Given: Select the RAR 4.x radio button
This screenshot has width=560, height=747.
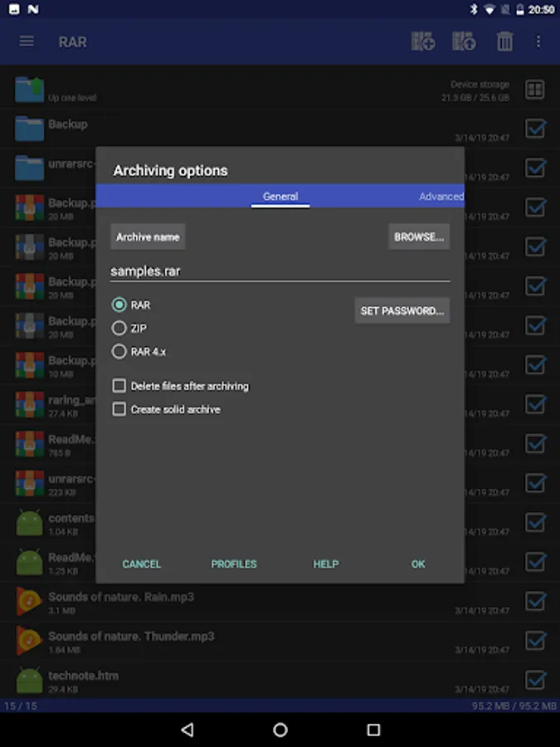Looking at the screenshot, I should click(x=119, y=352).
